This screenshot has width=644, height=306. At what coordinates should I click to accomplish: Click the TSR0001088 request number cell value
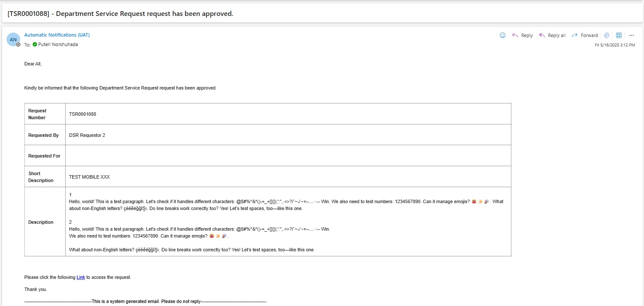tap(83, 114)
